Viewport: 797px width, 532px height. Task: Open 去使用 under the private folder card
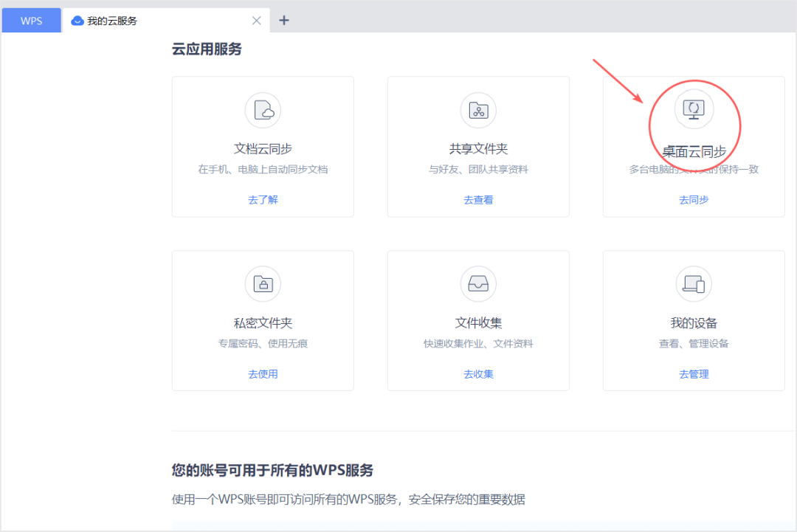pyautogui.click(x=263, y=373)
